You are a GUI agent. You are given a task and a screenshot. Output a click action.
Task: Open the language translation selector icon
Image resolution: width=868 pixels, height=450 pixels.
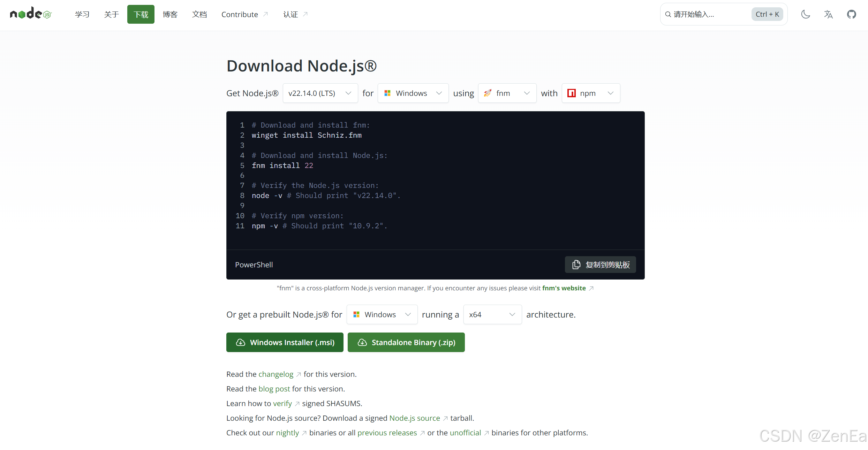click(x=829, y=14)
